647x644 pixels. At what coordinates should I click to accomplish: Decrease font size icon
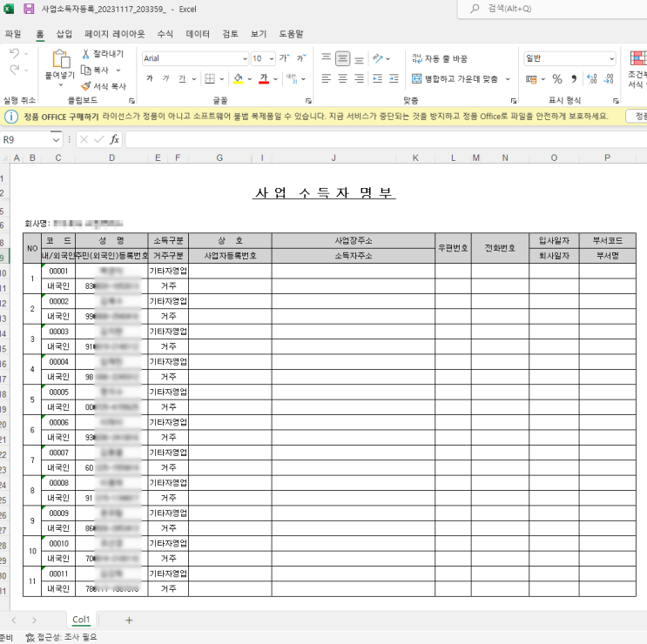click(301, 58)
